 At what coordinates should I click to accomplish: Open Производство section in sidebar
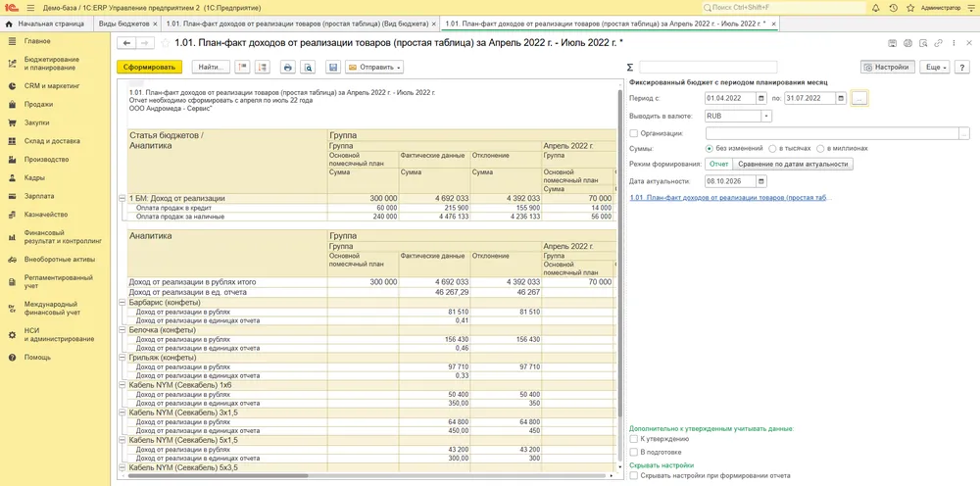pyautogui.click(x=46, y=160)
